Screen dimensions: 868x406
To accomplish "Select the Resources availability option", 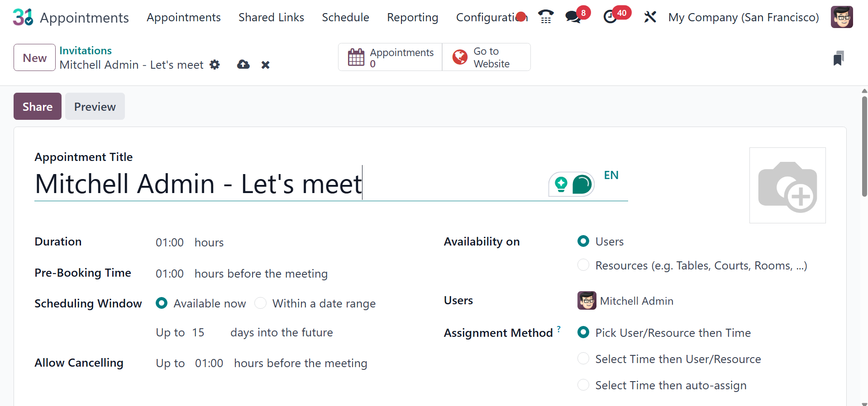I will click(583, 265).
